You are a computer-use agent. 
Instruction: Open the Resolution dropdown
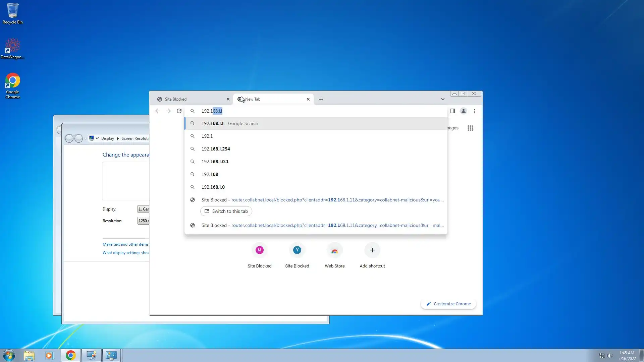[x=143, y=221]
